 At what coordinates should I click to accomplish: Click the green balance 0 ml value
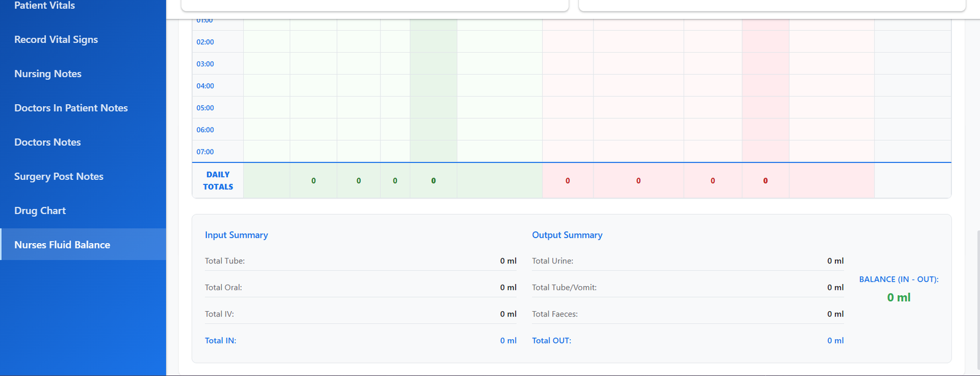pyautogui.click(x=899, y=298)
